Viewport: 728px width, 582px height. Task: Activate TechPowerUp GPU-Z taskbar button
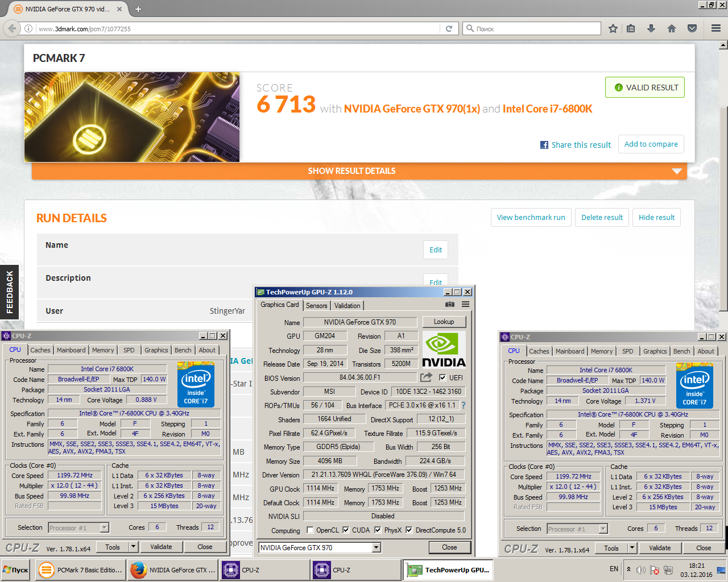pyautogui.click(x=449, y=570)
